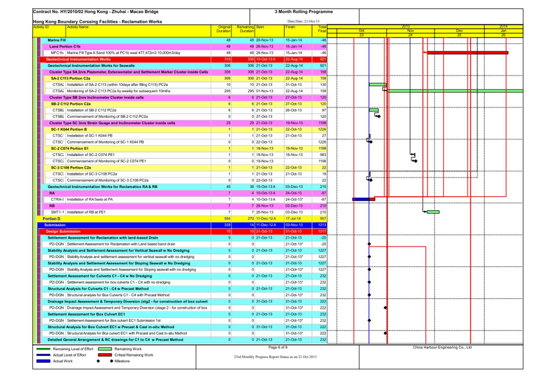The width and height of the screenshot is (553, 392).
Task: Click the milestone diamond for Drainage Impact Assessment activity
Action: click(385, 308)
